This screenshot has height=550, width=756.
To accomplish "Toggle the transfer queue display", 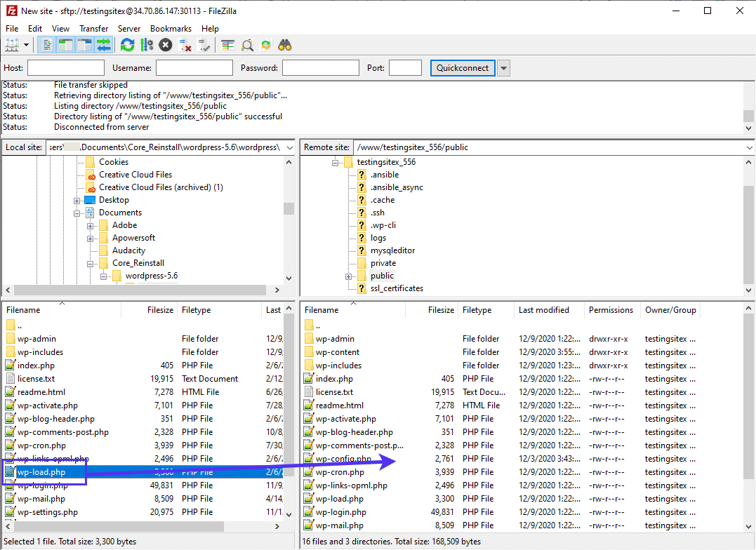I will point(104,45).
